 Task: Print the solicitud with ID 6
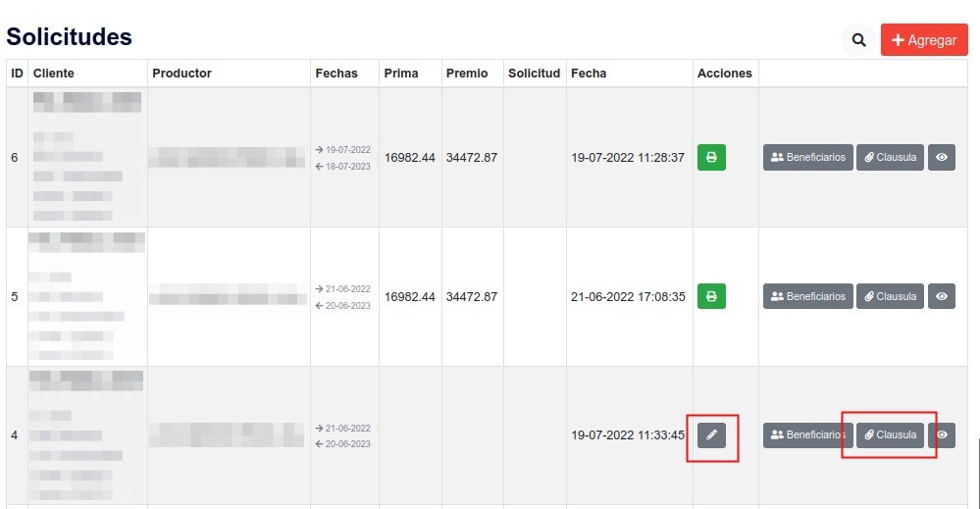point(711,157)
